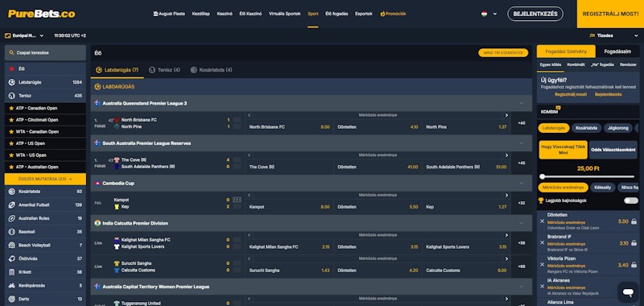644x306 pixels.
Task: Click the REGISZTRÁLJ MOST! button
Action: tap(610, 14)
